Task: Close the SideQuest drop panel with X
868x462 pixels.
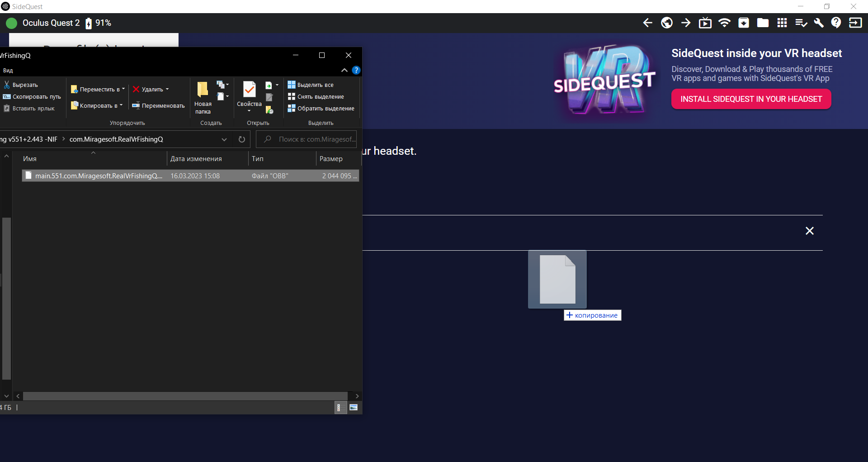Action: click(810, 231)
